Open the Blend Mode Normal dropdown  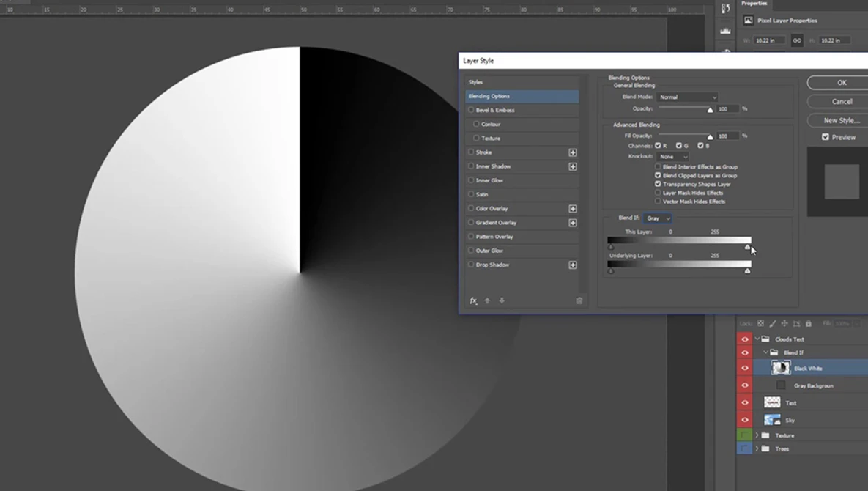[x=687, y=97]
